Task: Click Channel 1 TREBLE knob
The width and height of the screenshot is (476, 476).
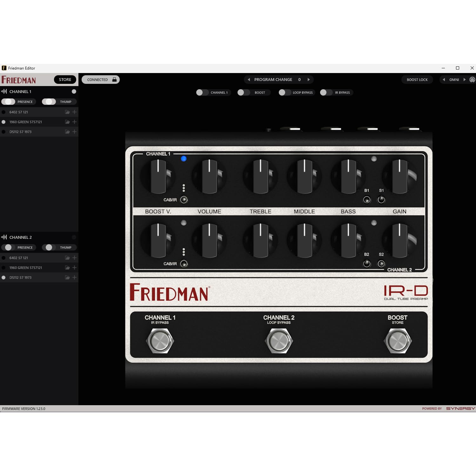Action: [x=260, y=177]
